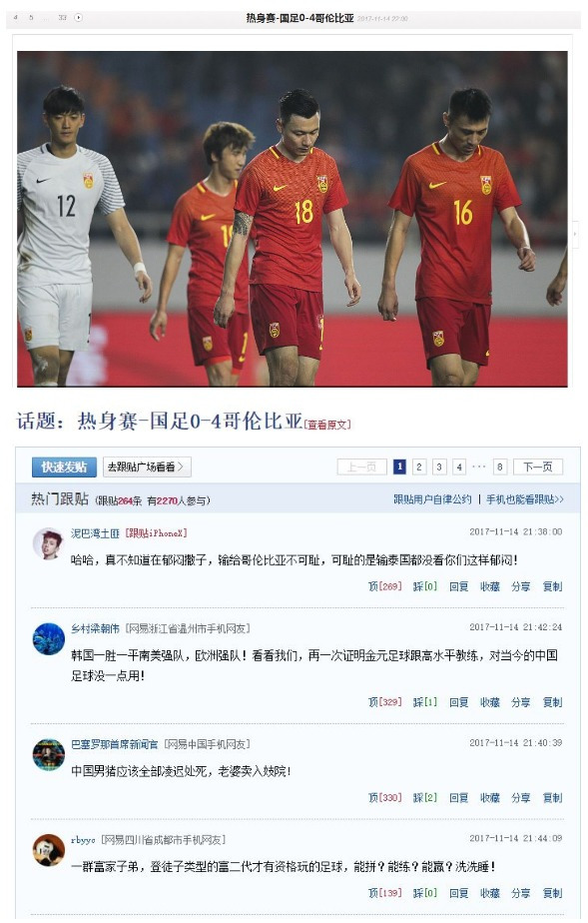Downvote 踩[1] on second comment
The image size is (588, 923).
point(424,702)
